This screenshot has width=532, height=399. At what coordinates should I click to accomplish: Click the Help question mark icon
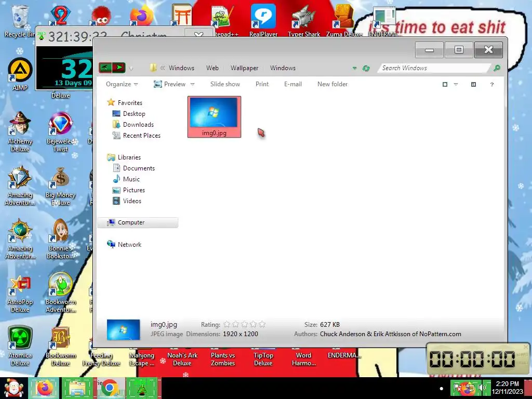coord(492,85)
